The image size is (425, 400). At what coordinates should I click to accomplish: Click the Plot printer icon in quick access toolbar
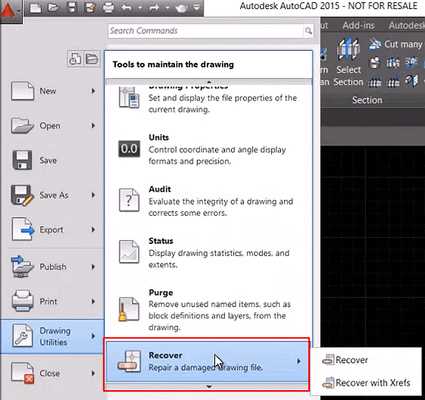pos(108,7)
